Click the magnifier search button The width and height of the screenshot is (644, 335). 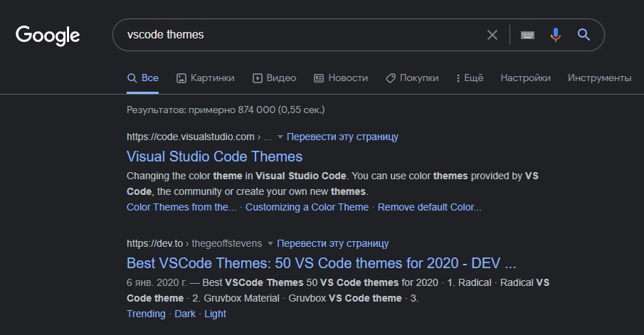[x=584, y=34]
